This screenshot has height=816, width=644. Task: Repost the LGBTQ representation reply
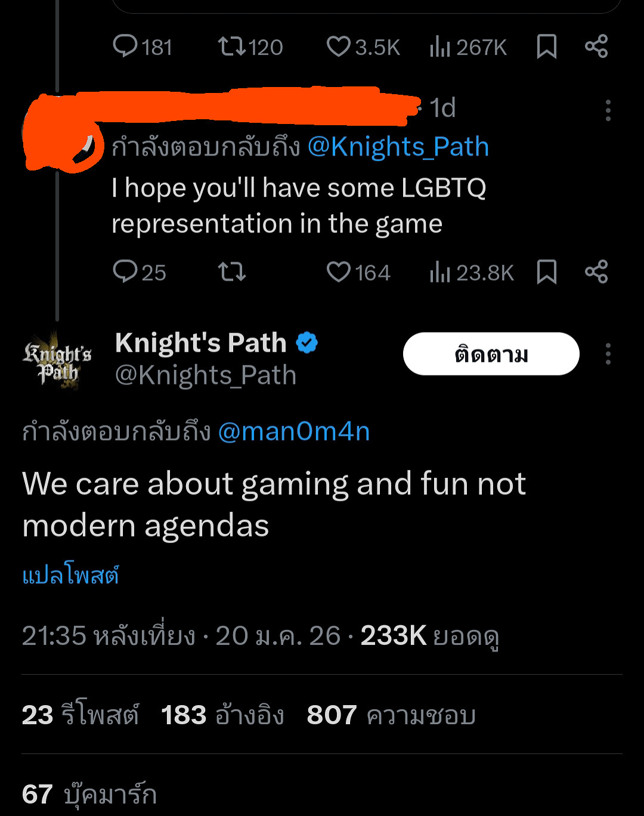tap(231, 272)
